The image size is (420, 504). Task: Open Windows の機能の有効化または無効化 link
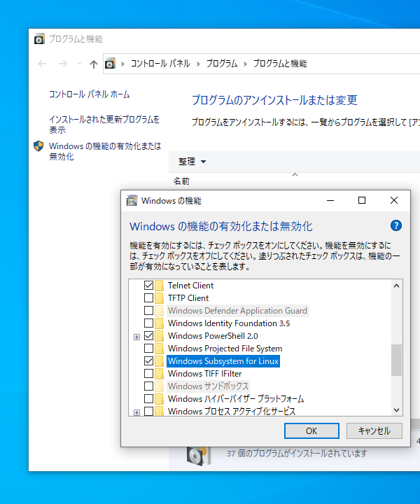pyautogui.click(x=105, y=151)
